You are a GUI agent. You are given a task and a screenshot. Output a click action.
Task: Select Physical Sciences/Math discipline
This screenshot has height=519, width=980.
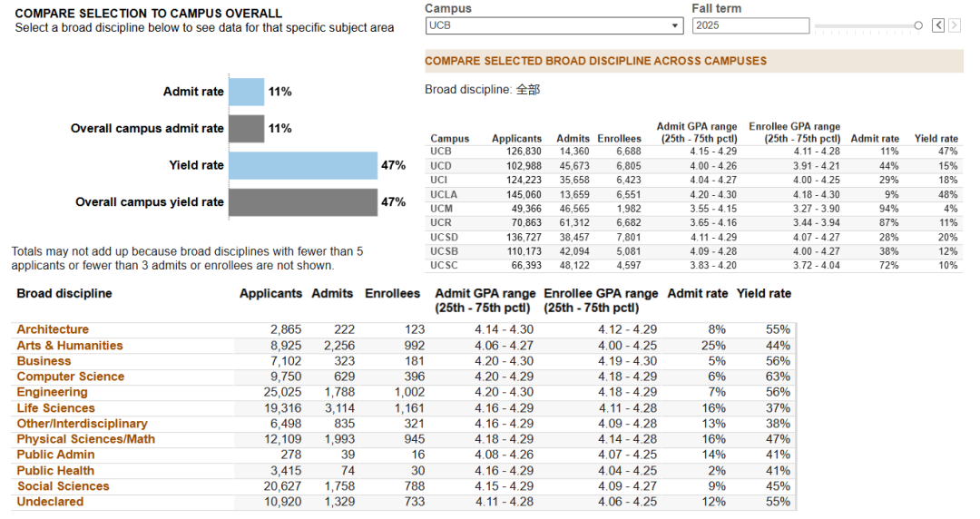tap(85, 439)
